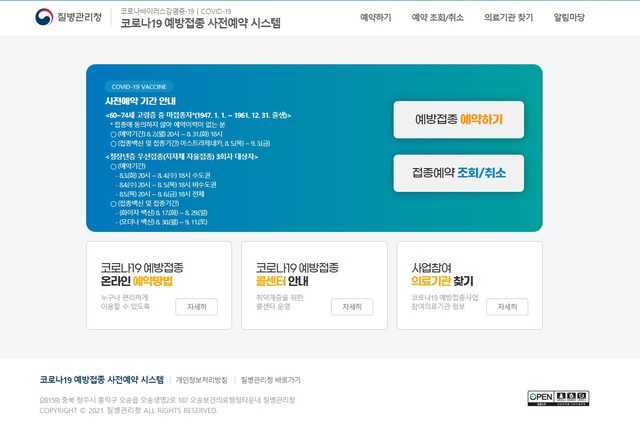This screenshot has width=640, height=441.
Task: Open the 예약 조회/취소 menu
Action: [438, 18]
